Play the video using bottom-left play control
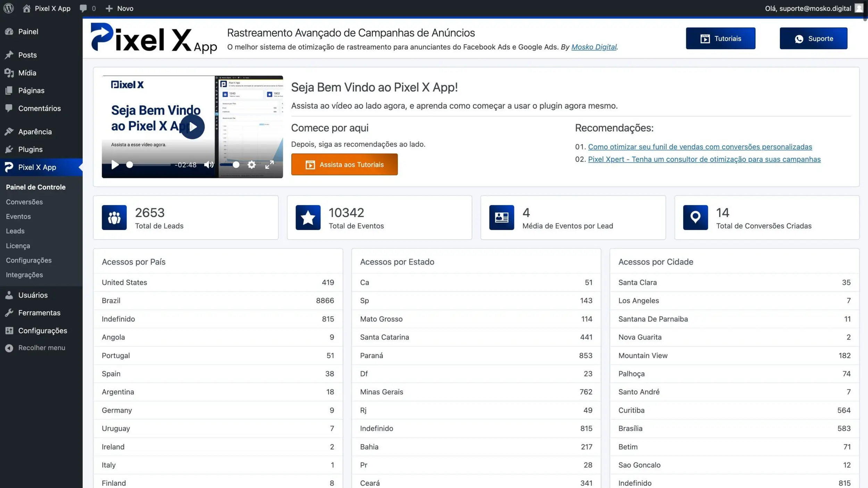Screen dimensions: 868x488 (115, 165)
